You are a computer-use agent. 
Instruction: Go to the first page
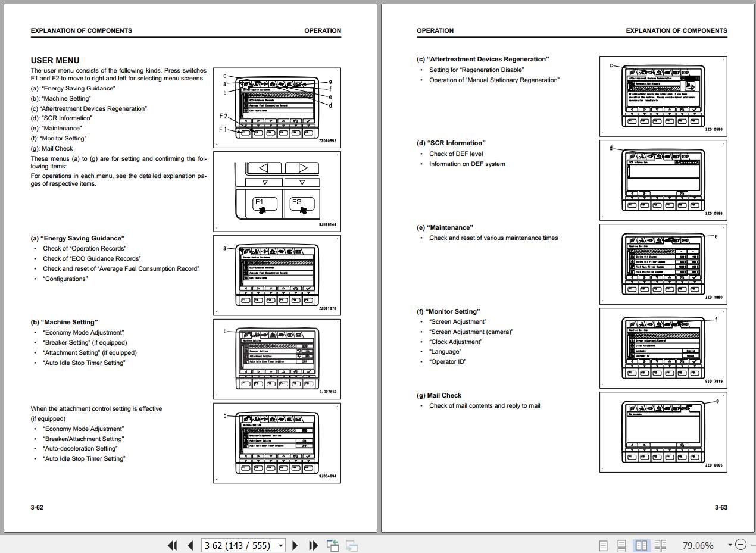point(173,545)
